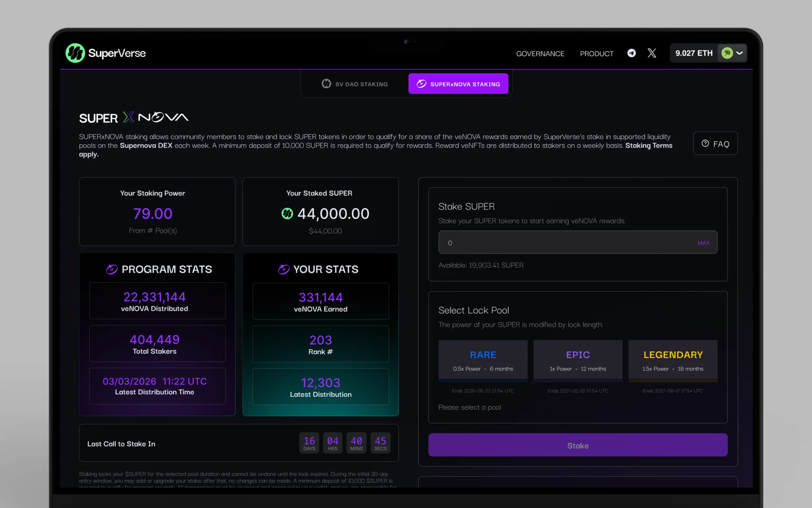Open the Staking Terms apply link
812x508 pixels.
click(x=649, y=145)
